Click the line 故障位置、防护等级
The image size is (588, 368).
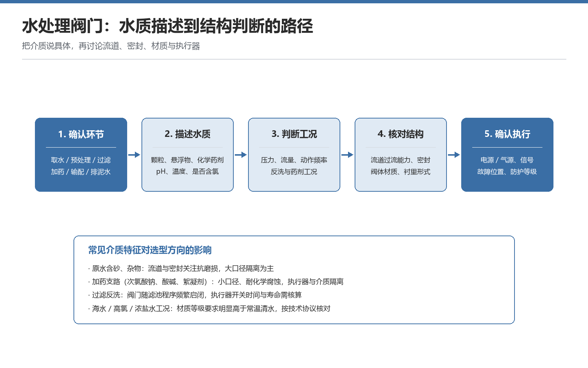[x=507, y=172]
